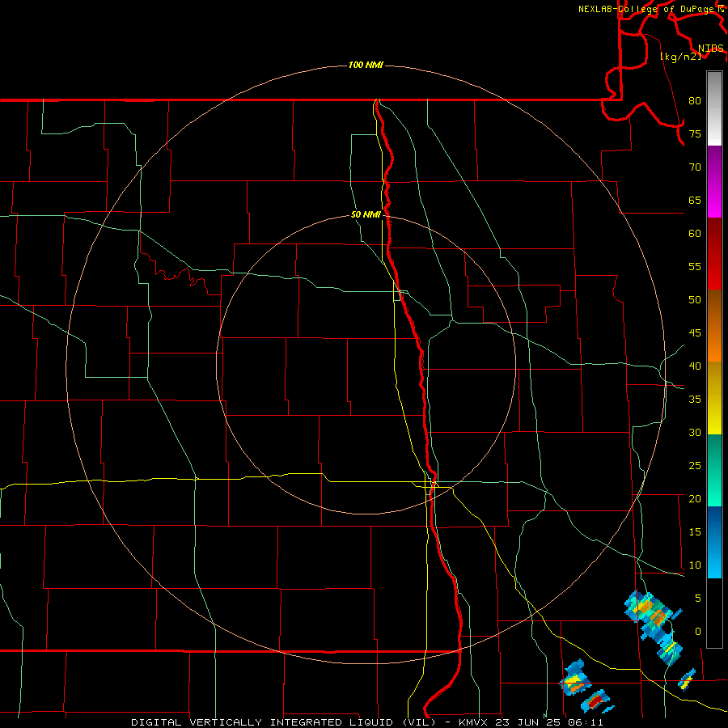The image size is (728, 728).
Task: Click the small isolated echo near the right edge
Action: [687, 680]
